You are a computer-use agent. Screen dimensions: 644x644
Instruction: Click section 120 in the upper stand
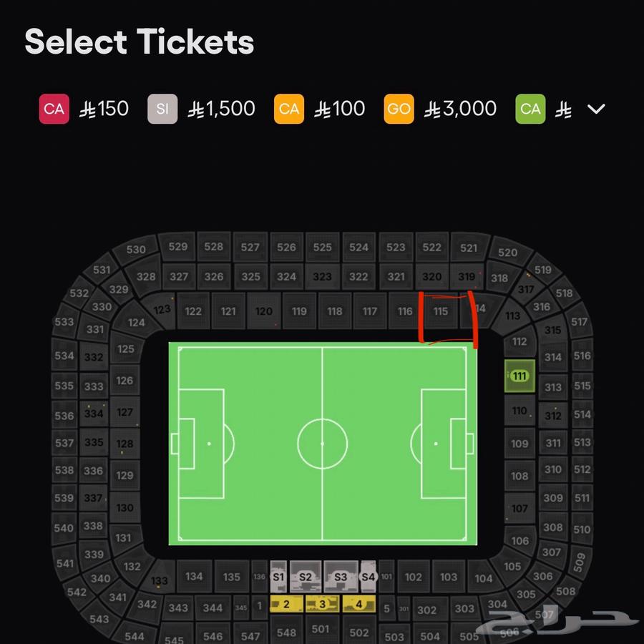coord(264,311)
